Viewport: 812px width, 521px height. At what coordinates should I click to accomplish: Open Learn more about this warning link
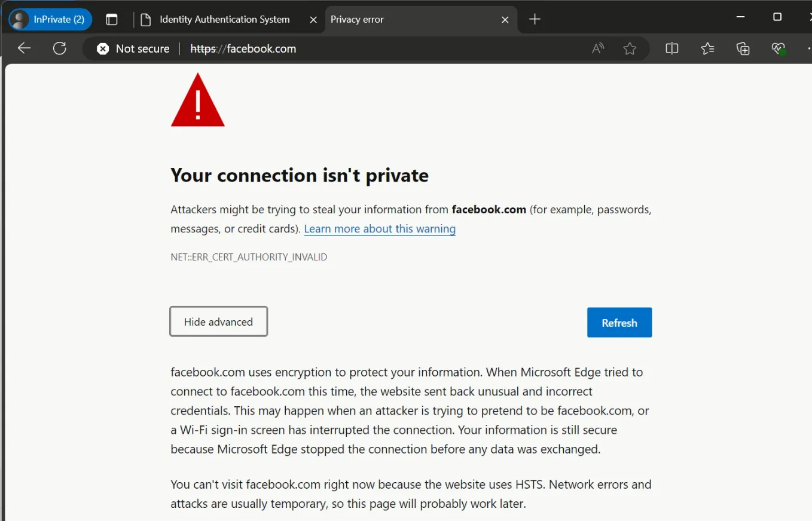pyautogui.click(x=380, y=229)
